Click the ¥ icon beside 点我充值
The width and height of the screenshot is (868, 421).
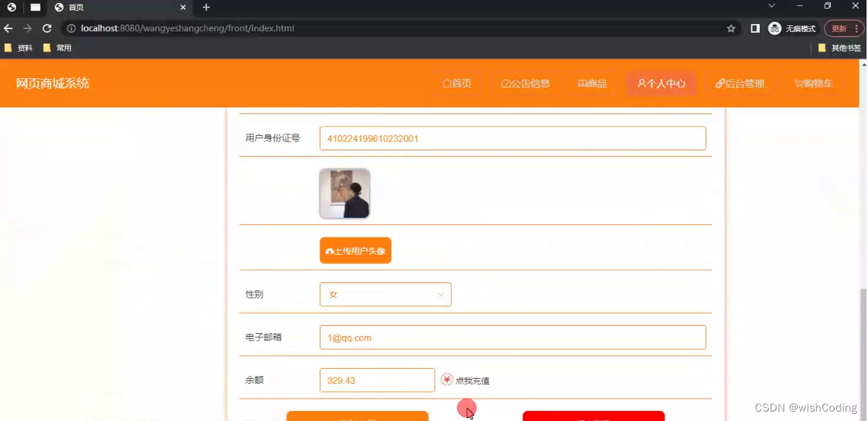coord(447,379)
